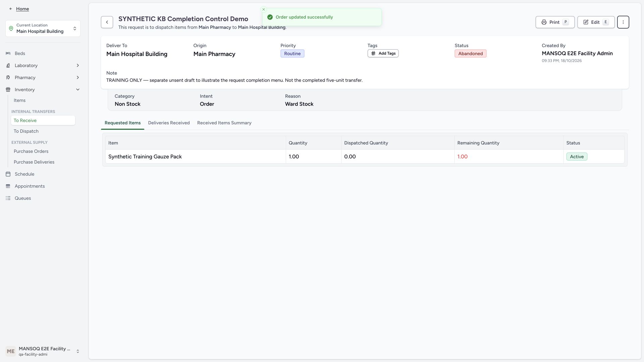This screenshot has width=644, height=362.
Task: Open the three-dot more options menu
Action: point(623,22)
